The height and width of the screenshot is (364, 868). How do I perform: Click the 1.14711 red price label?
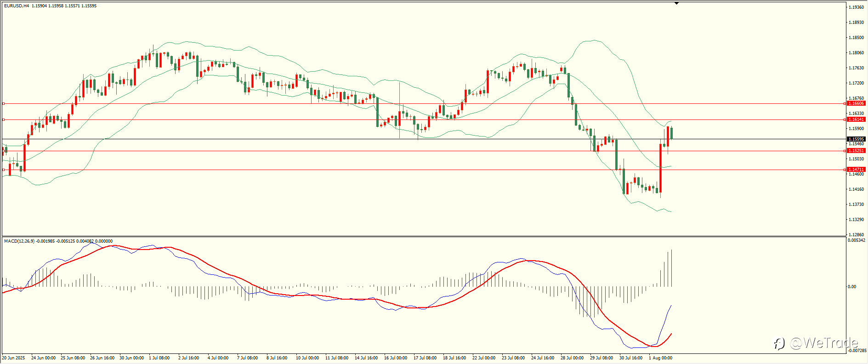point(857,170)
